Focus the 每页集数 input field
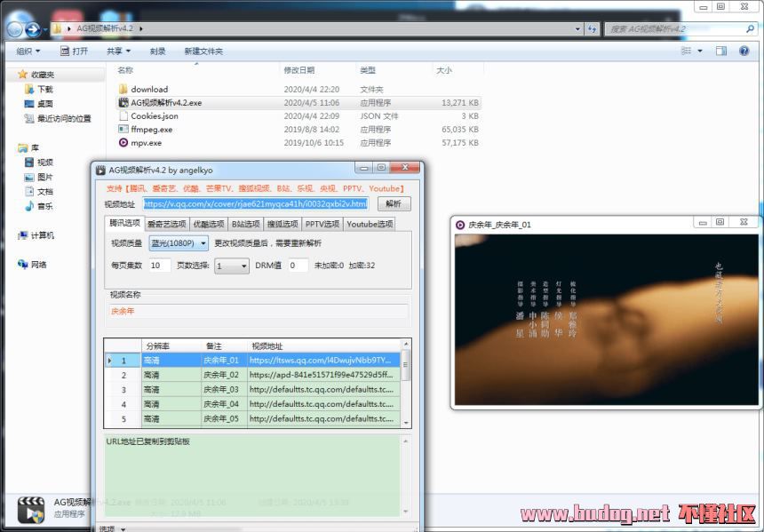This screenshot has height=532, width=764. coord(160,266)
